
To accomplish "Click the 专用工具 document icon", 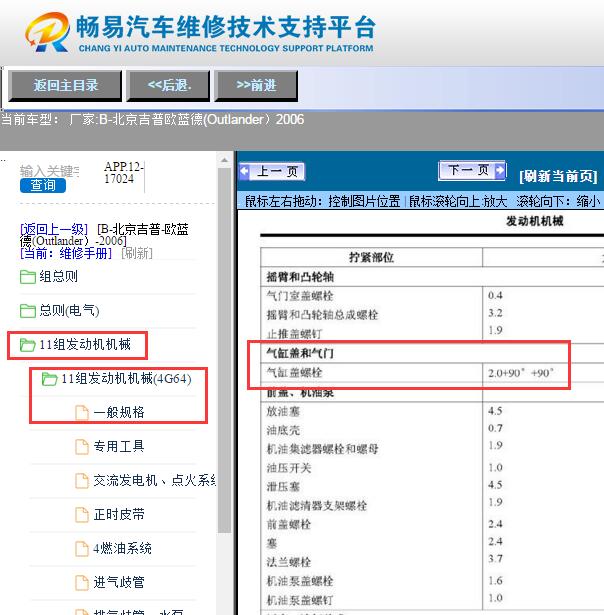I will pos(82,447).
